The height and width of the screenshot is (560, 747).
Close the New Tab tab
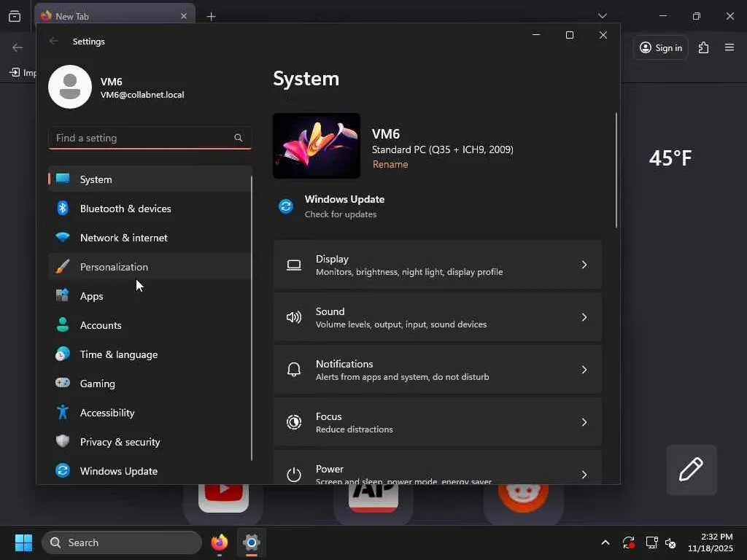pos(184,16)
